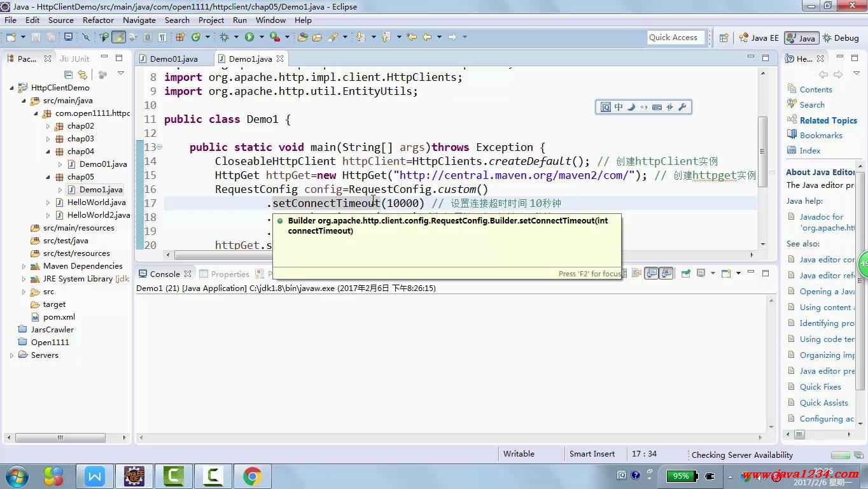Click the Collapse All icon in Package Explorer
The image size is (868, 489).
coord(69,74)
